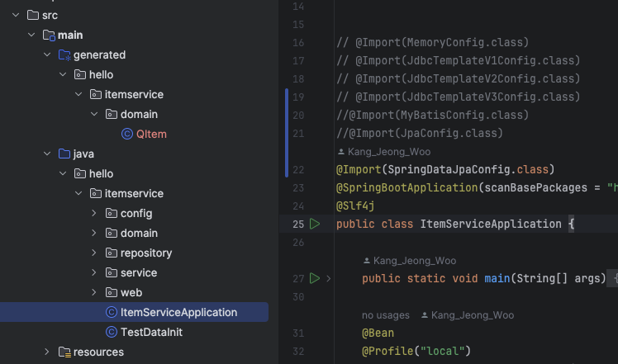Collapse the hello package chevron under generated
Screen dimensions: 618x364
point(63,74)
